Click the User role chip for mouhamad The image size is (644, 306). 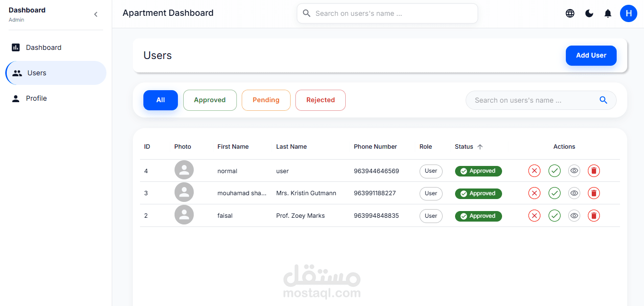pyautogui.click(x=431, y=194)
